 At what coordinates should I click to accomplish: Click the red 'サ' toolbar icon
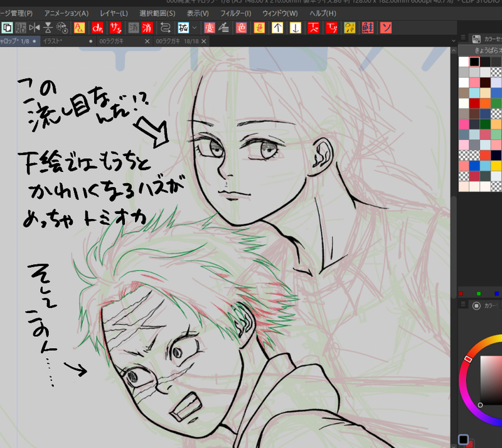(x=115, y=28)
